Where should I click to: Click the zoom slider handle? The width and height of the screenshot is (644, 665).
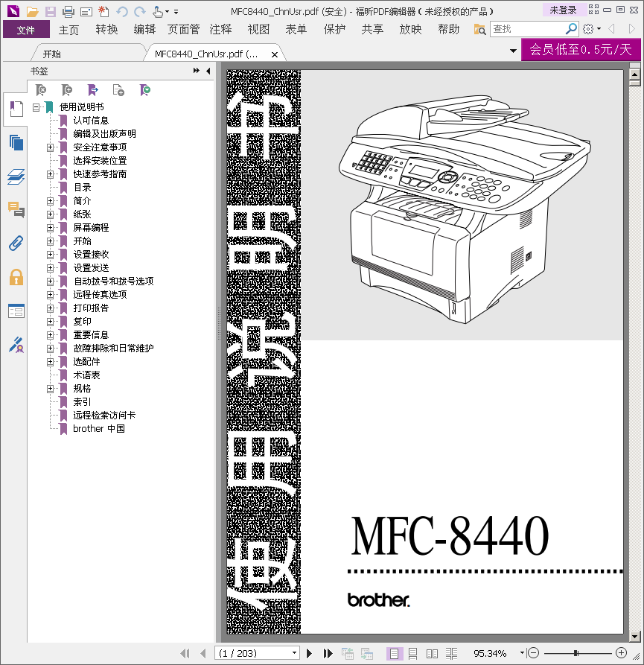576,653
